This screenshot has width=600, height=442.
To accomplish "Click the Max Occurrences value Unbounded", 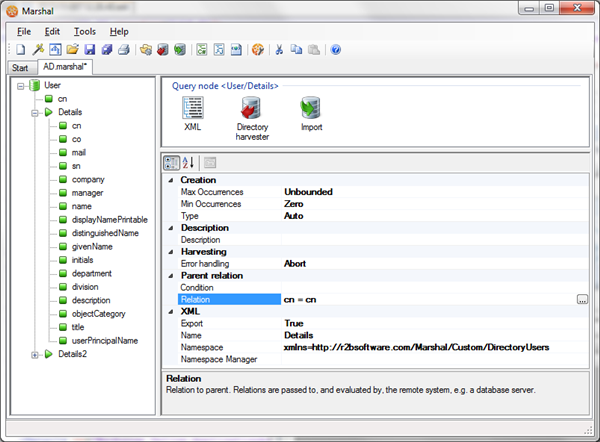I will [435, 192].
